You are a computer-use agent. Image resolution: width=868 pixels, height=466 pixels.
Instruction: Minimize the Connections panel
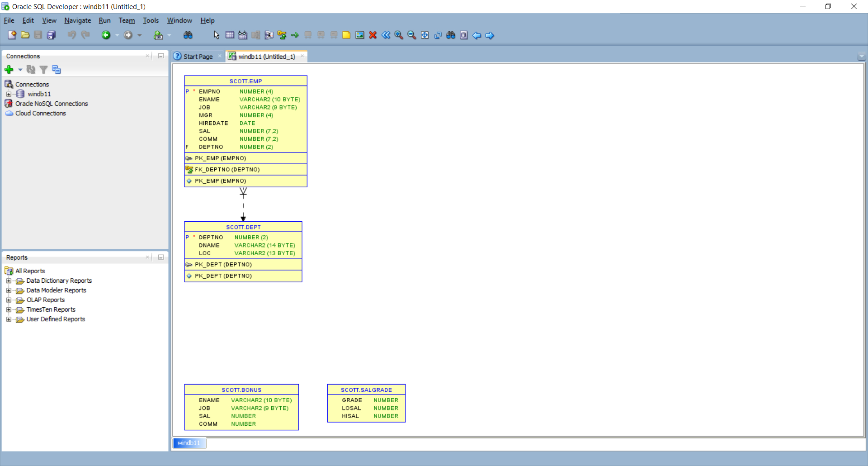pos(161,56)
